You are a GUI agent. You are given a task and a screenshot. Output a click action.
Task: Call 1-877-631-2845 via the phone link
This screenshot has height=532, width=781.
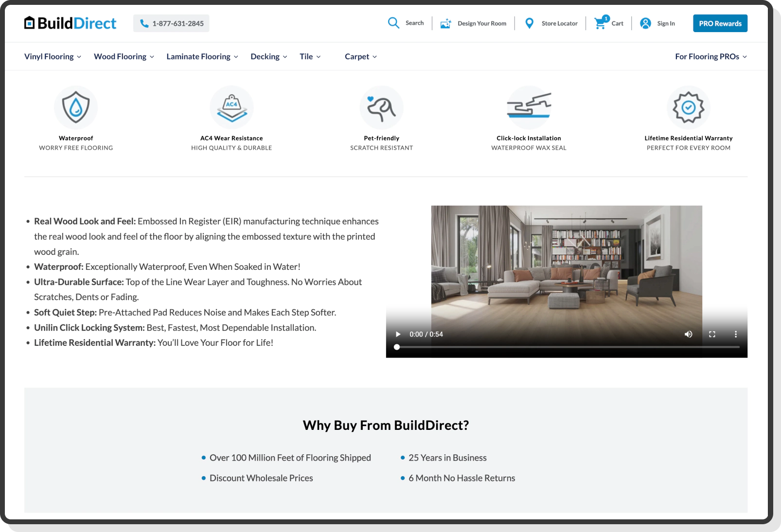(x=171, y=23)
